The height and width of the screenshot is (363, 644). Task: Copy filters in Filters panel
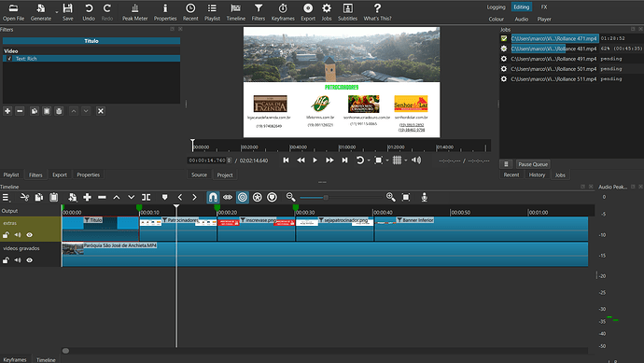(35, 111)
